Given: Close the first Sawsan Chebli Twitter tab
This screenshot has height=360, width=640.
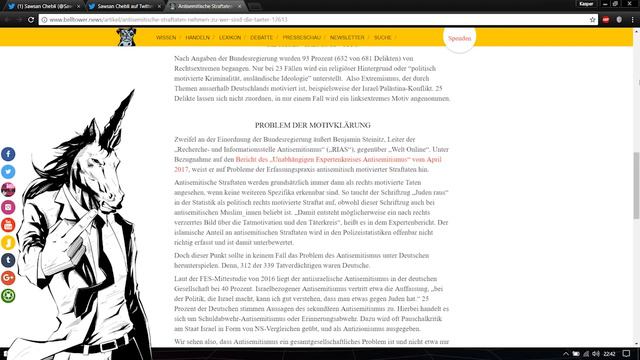Looking at the screenshot, I should tap(78, 6).
